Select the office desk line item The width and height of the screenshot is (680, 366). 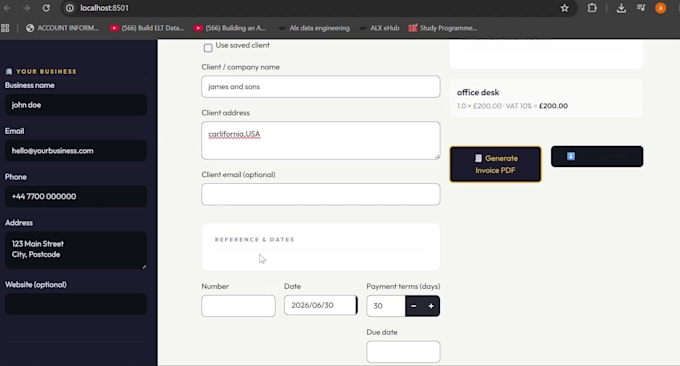(546, 98)
